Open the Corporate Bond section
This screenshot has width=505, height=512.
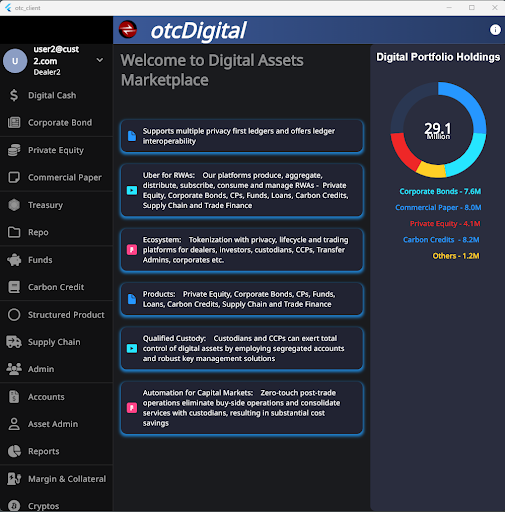click(x=56, y=123)
